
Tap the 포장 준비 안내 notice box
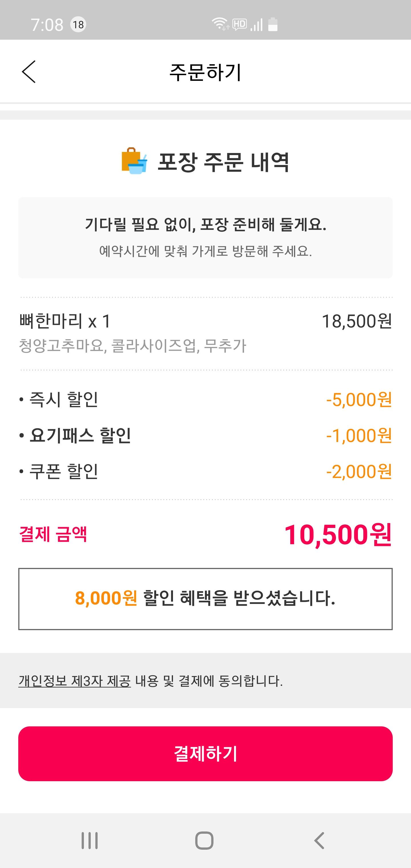tap(205, 238)
